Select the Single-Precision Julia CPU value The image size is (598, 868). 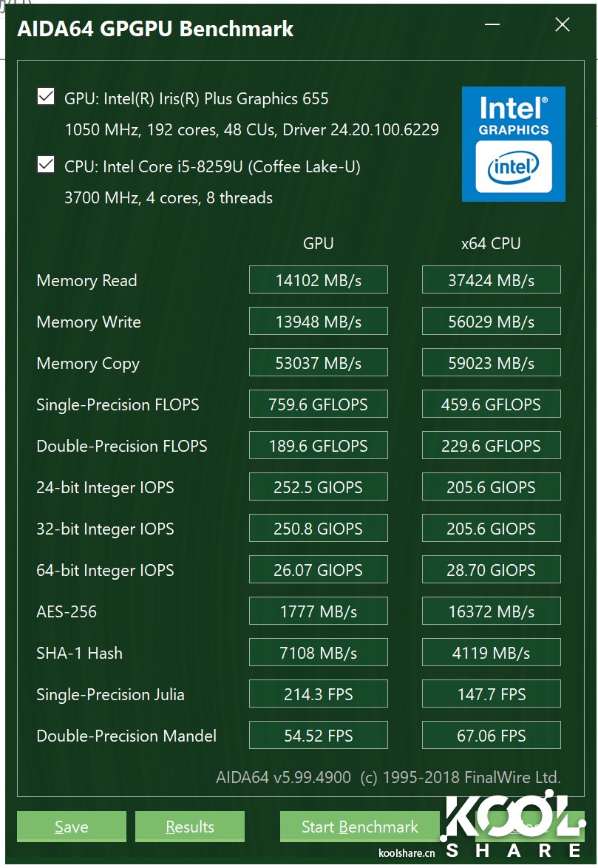coord(491,694)
